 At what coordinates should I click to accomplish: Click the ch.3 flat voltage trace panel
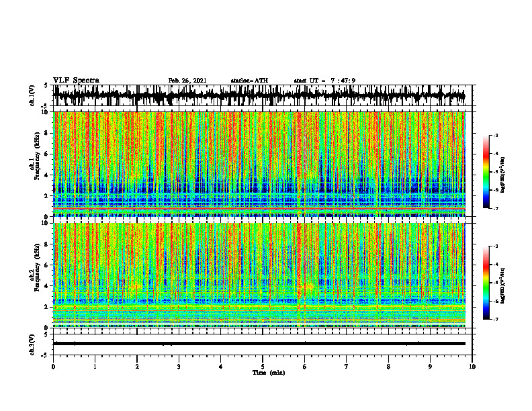pyautogui.click(x=263, y=345)
